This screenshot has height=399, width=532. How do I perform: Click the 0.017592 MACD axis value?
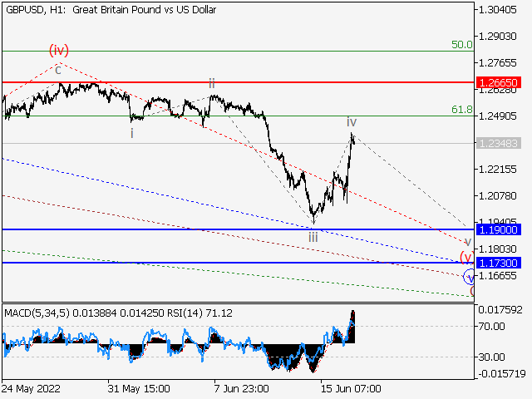(500, 310)
